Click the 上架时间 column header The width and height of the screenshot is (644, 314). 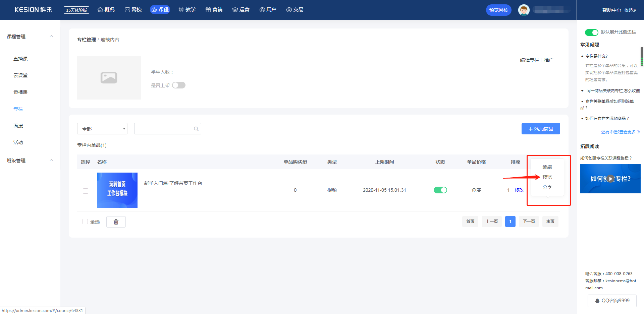[x=384, y=162]
